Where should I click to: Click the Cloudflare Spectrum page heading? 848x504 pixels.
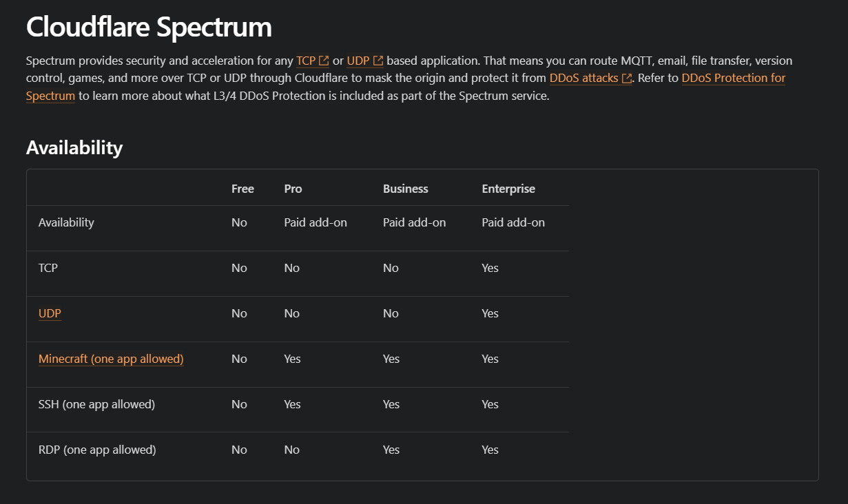[x=149, y=27]
